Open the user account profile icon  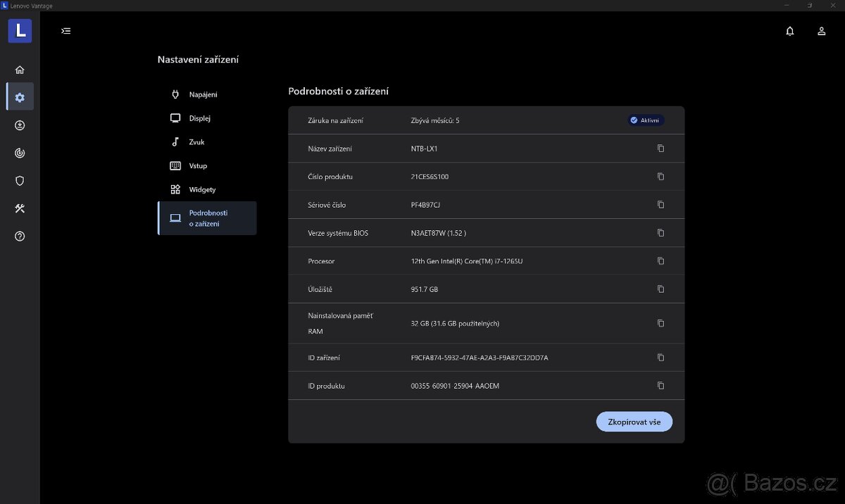coord(821,31)
